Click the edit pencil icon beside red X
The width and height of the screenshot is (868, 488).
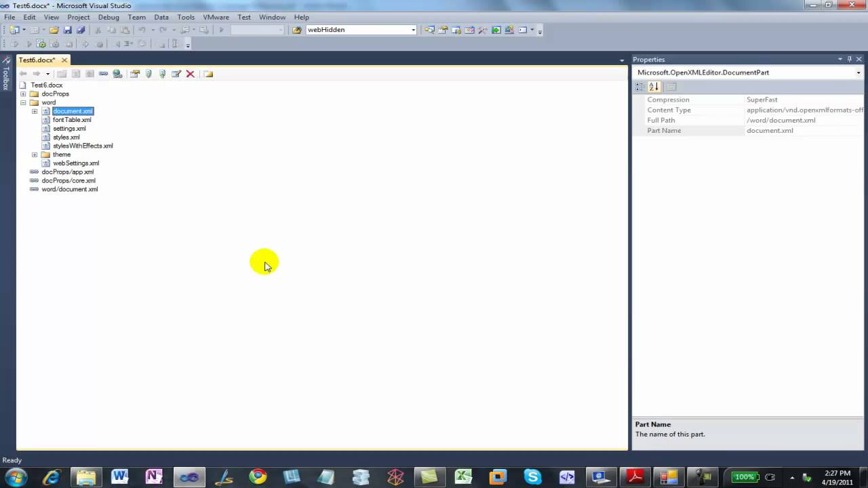tap(176, 74)
